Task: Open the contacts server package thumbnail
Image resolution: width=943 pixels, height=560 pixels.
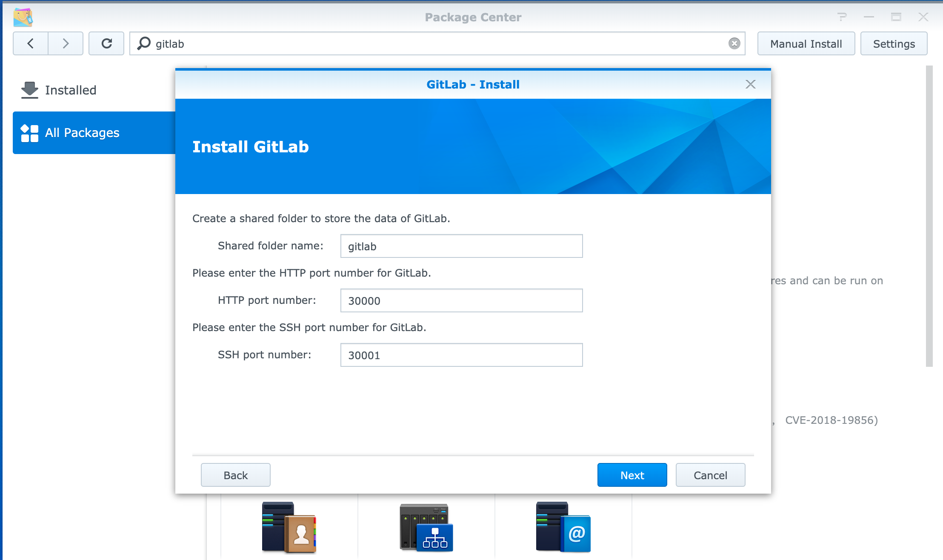Action: click(289, 527)
